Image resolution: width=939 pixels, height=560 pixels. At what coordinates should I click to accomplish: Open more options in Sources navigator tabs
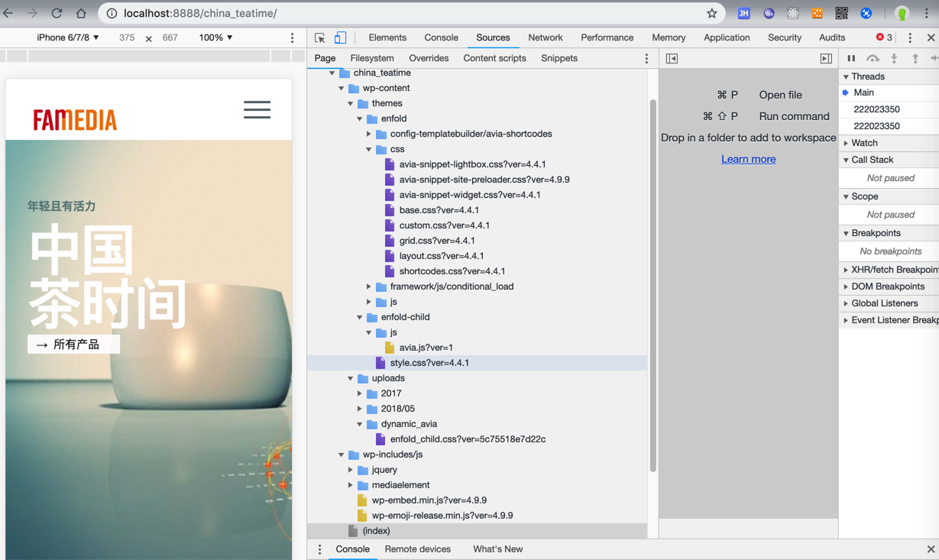coord(646,58)
